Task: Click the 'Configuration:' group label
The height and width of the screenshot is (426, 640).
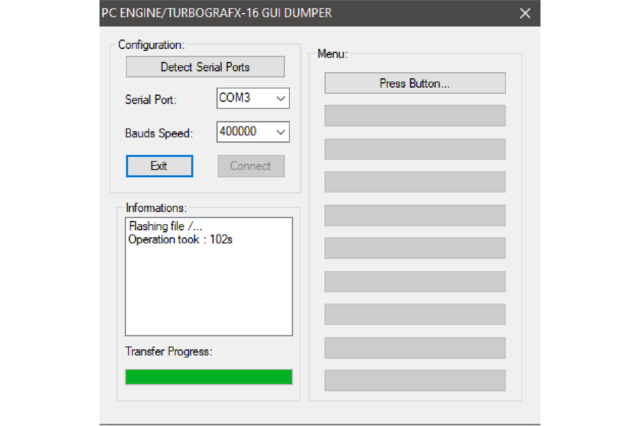Action: (151, 45)
